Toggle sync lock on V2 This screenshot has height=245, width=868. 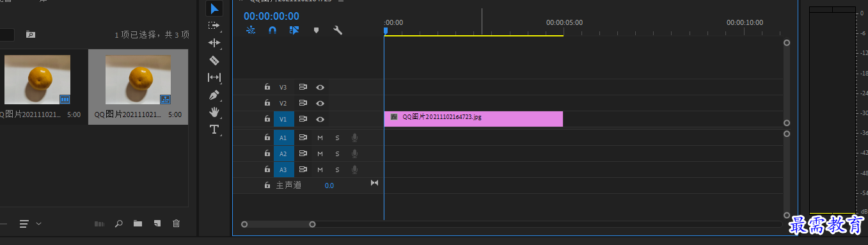pos(303,103)
